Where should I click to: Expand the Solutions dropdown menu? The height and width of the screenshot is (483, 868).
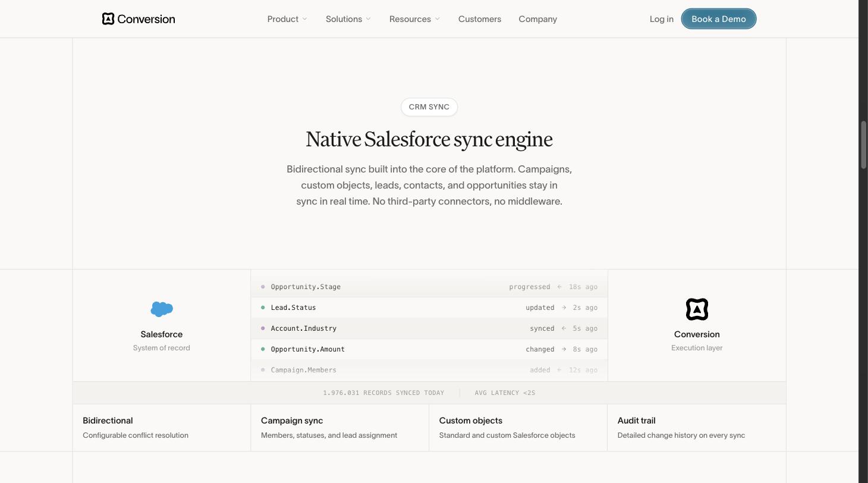point(348,19)
